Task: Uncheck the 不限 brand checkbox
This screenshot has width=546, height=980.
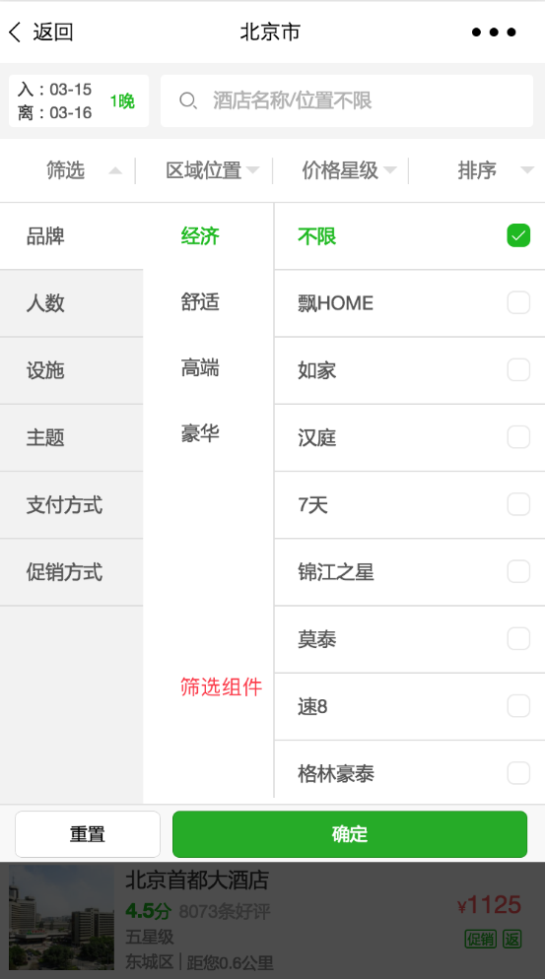Action: (518, 235)
